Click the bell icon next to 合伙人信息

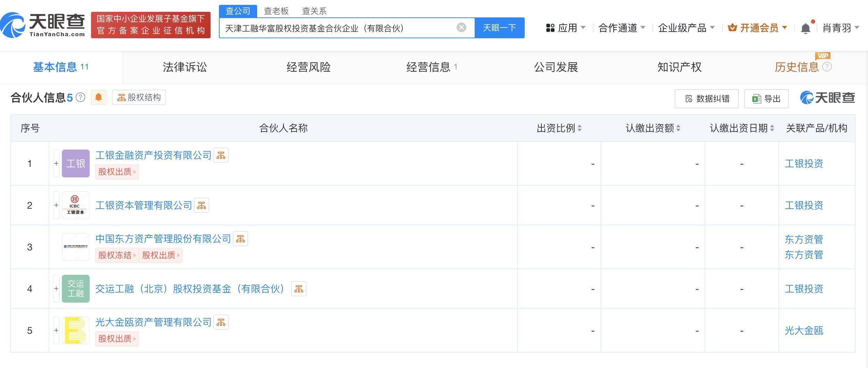click(x=98, y=97)
